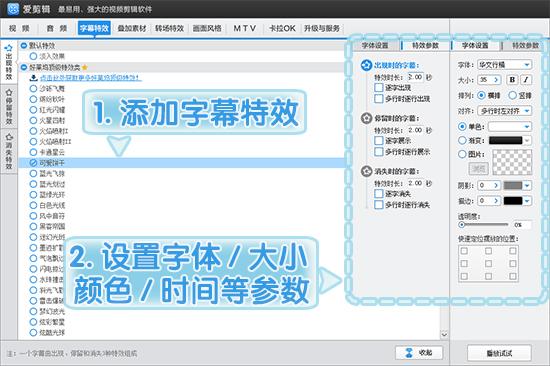This screenshot has width=550, height=366.
Task: Click the gold star next to 好莱坞顶级特效类
Action: [x=85, y=67]
